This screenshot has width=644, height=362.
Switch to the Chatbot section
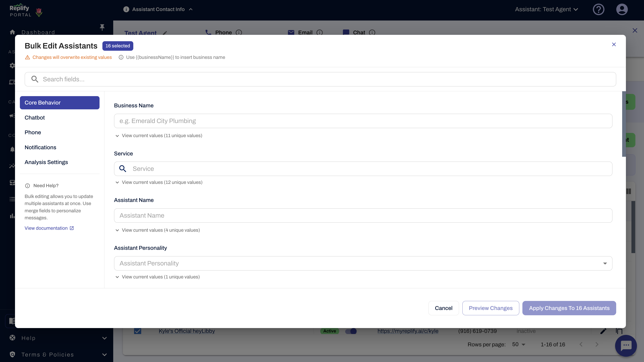click(35, 117)
